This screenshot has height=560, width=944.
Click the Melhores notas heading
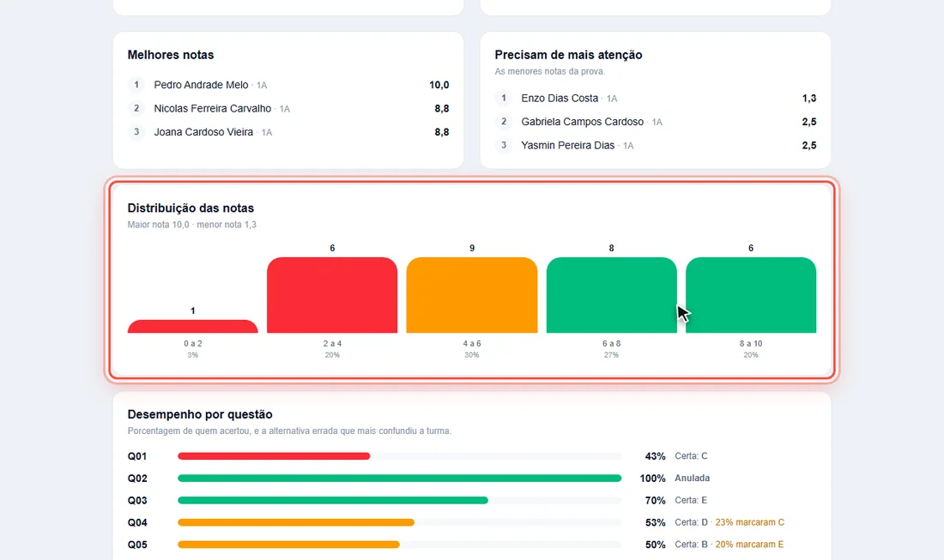(x=171, y=55)
